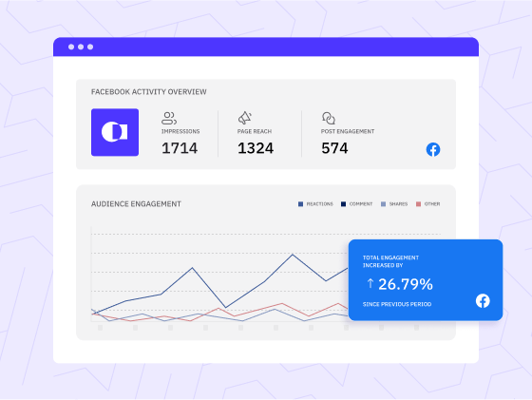Viewport: 532px width, 400px height.
Task: Click the purple brand logo tile
Action: 115,132
